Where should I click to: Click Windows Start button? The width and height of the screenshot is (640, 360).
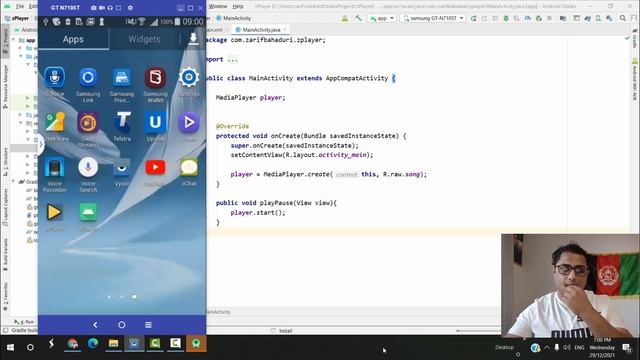coord(10,347)
